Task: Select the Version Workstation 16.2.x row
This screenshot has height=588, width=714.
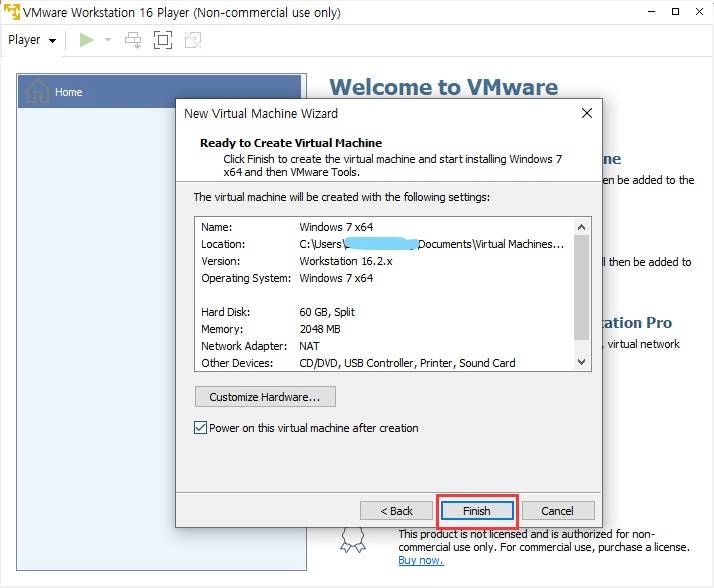Action: [385, 261]
